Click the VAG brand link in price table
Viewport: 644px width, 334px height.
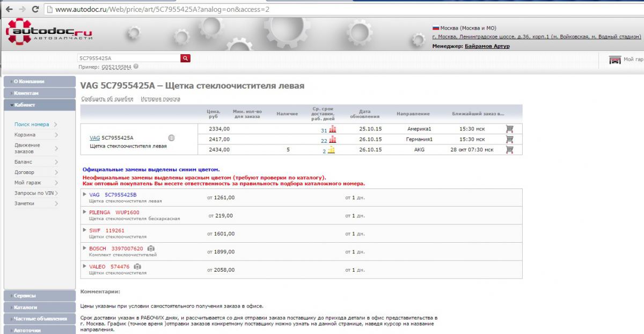pos(95,138)
